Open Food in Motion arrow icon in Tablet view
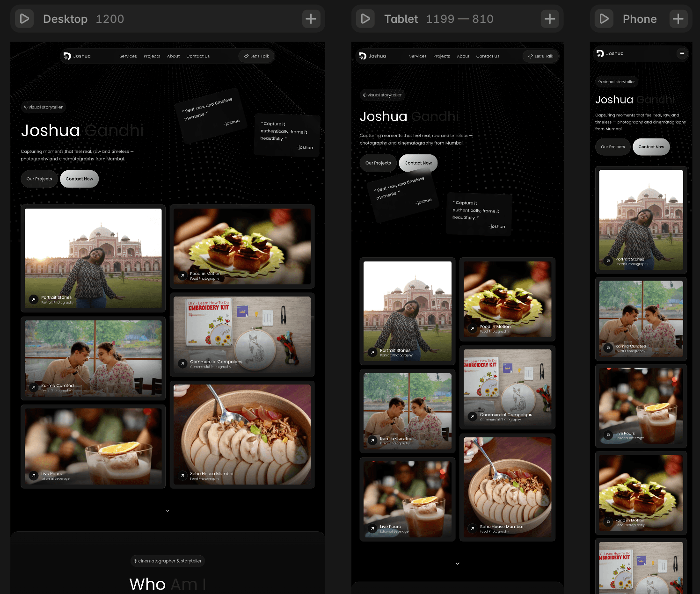The height and width of the screenshot is (594, 700). (473, 328)
